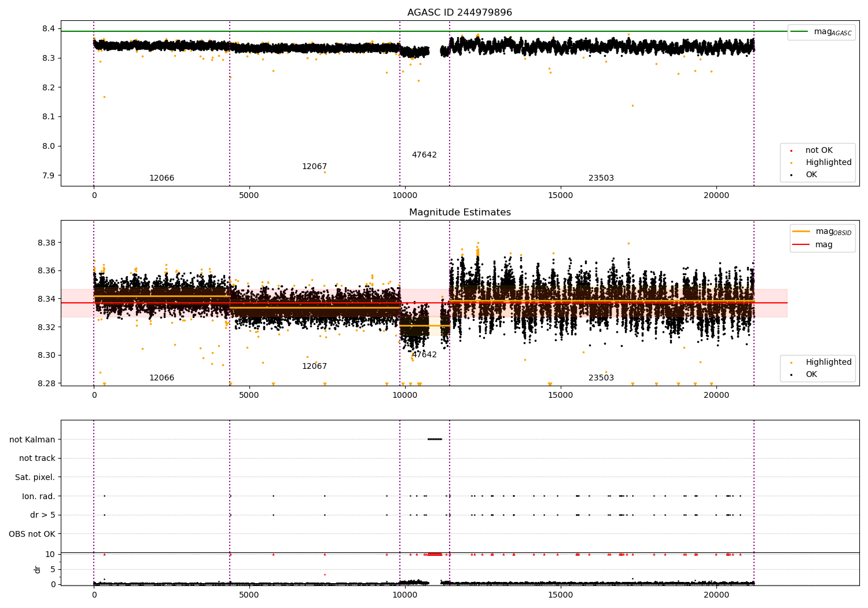
Task: Click the 8.0 y-axis tick label
Action: tap(49, 146)
